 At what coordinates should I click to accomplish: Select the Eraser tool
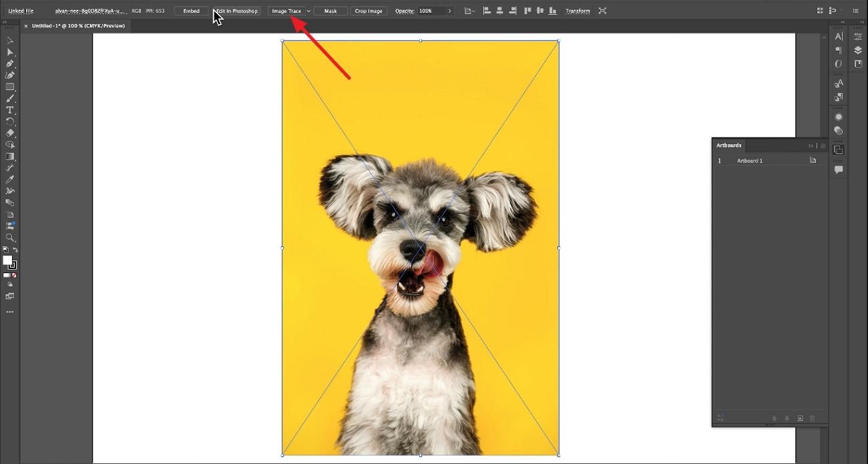[x=9, y=133]
